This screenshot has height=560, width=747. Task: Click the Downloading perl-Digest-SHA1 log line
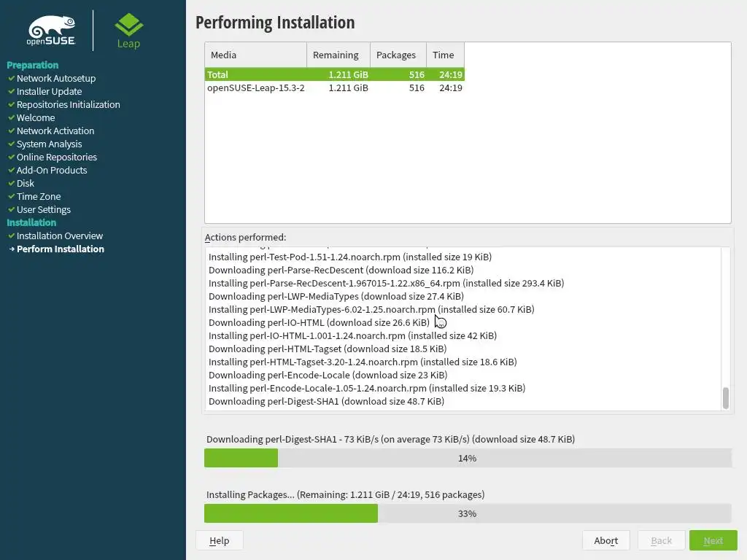pyautogui.click(x=326, y=402)
